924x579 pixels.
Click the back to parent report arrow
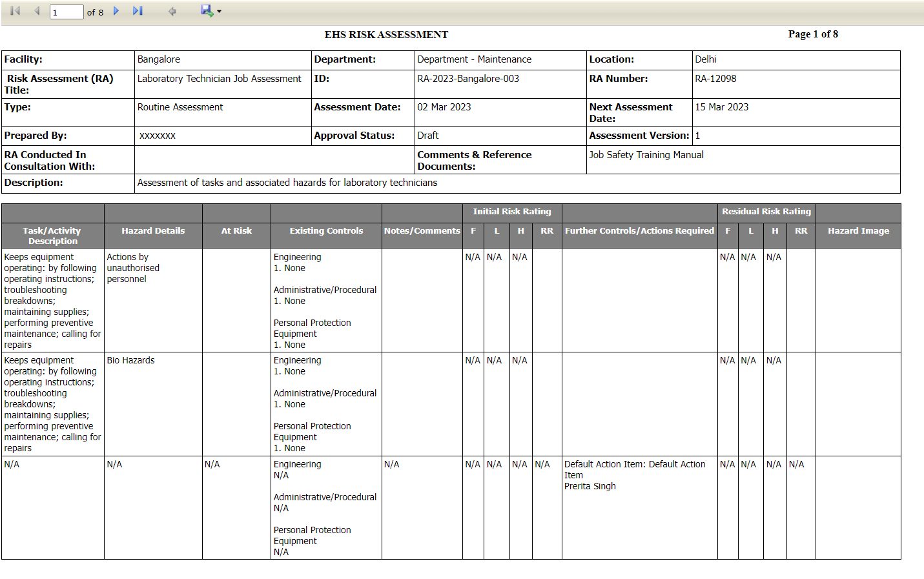point(172,11)
